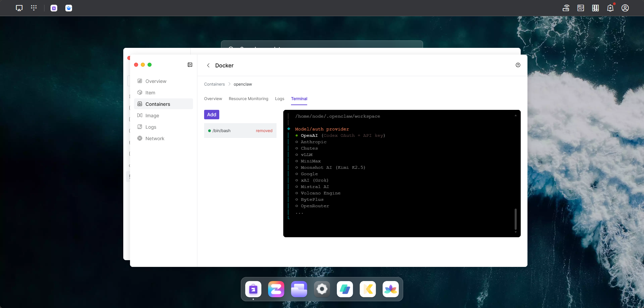Open the help icon in Docker header
This screenshot has height=308, width=644.
tap(518, 65)
